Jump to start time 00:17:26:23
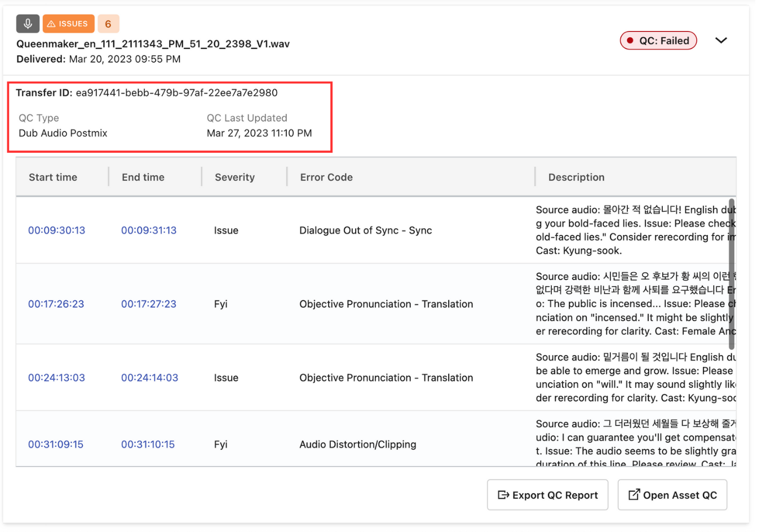757x532 pixels. [56, 304]
